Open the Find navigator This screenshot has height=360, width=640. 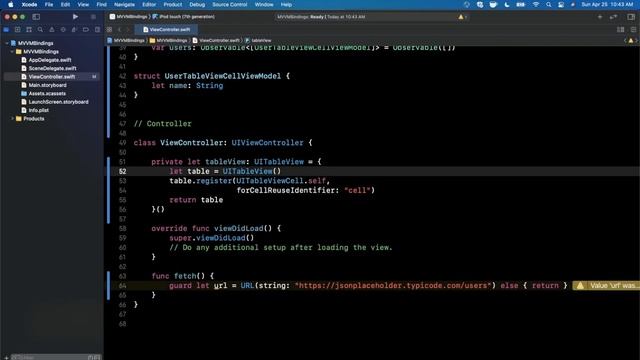40,30
